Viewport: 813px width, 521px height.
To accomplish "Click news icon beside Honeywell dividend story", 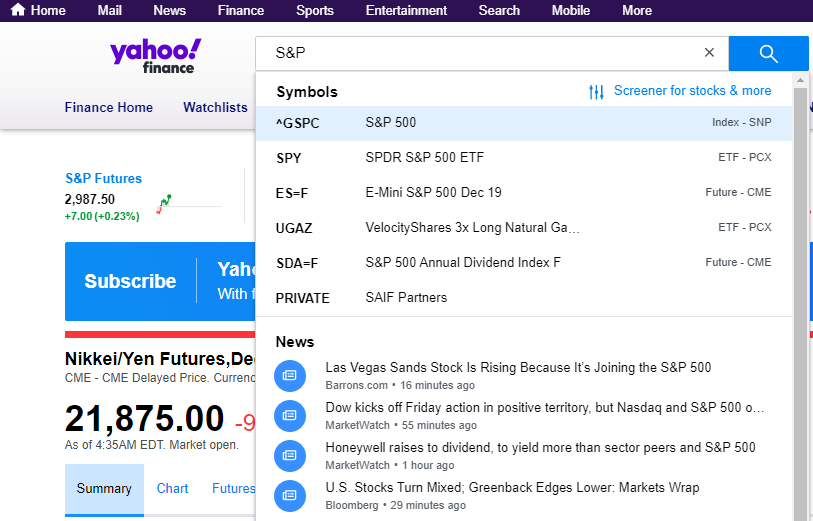I will tap(290, 455).
